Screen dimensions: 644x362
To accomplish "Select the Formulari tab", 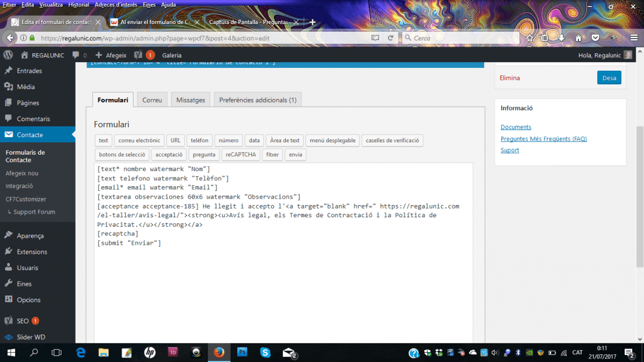I will coord(112,100).
